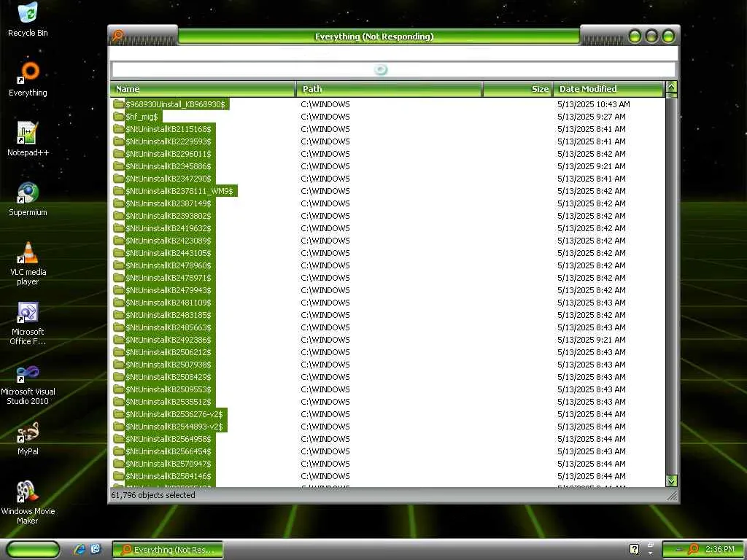Select the $NtUninstallKB2483185$ folder name

click(169, 315)
